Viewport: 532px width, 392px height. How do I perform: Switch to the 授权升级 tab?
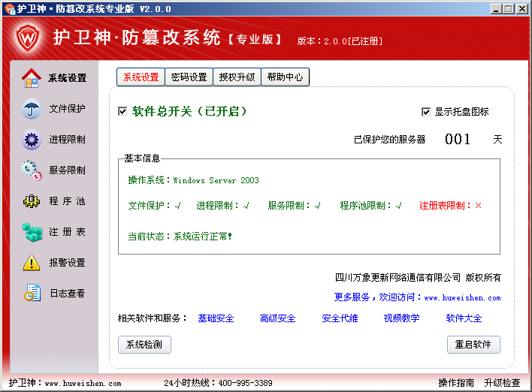tap(237, 77)
